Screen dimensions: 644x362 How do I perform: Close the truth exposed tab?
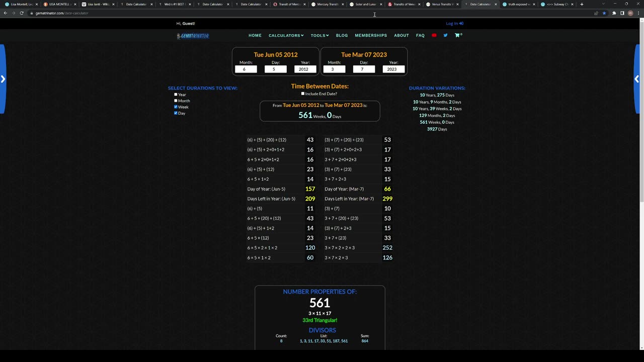534,4
